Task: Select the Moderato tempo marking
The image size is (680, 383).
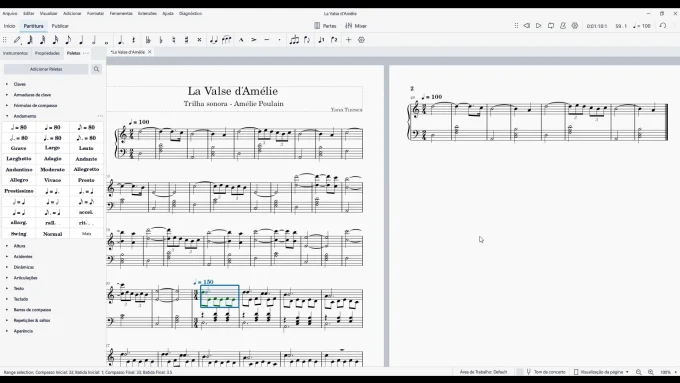Action: coord(52,170)
